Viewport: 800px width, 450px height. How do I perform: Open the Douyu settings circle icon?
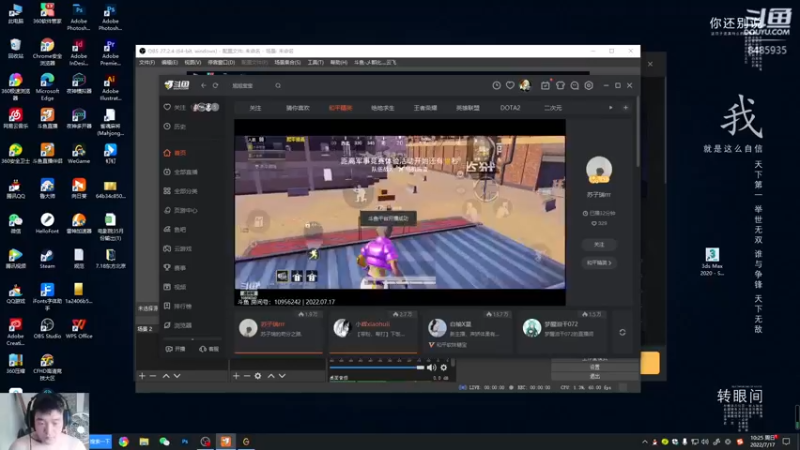click(x=589, y=86)
